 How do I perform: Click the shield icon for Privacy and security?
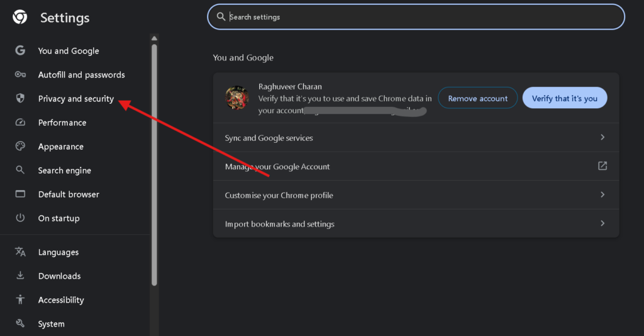pos(20,98)
